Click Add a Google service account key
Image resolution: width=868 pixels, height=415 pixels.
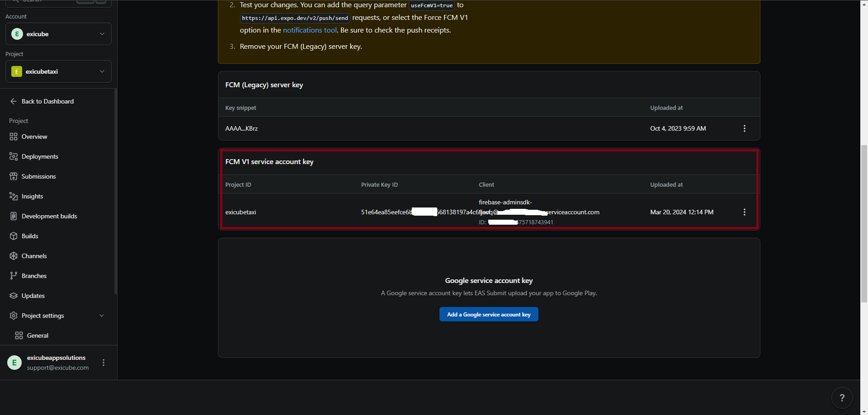[488, 315]
